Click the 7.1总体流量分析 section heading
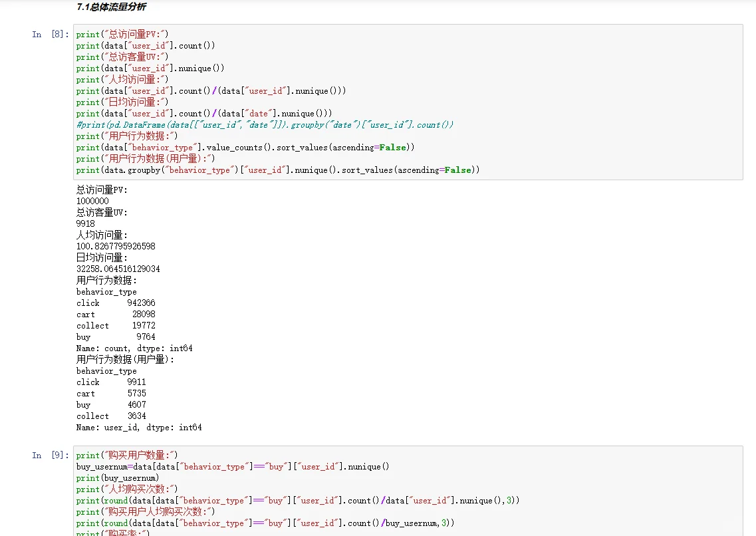Viewport: 756px width, 536px height. tap(112, 7)
